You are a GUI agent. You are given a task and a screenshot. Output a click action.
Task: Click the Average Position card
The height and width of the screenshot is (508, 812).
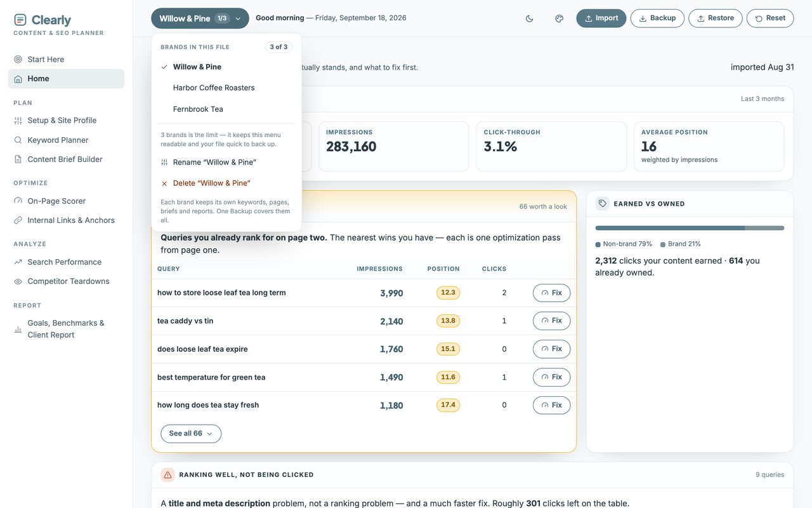(709, 147)
